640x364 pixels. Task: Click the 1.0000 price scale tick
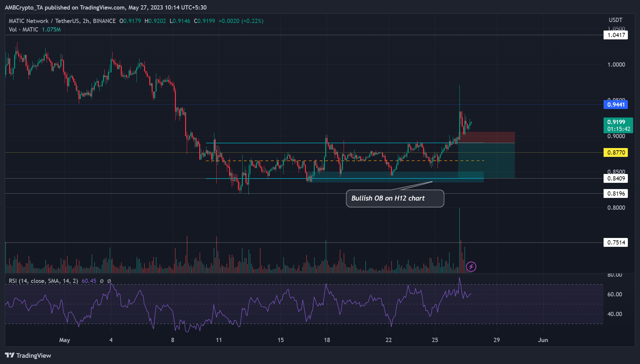[x=616, y=65]
